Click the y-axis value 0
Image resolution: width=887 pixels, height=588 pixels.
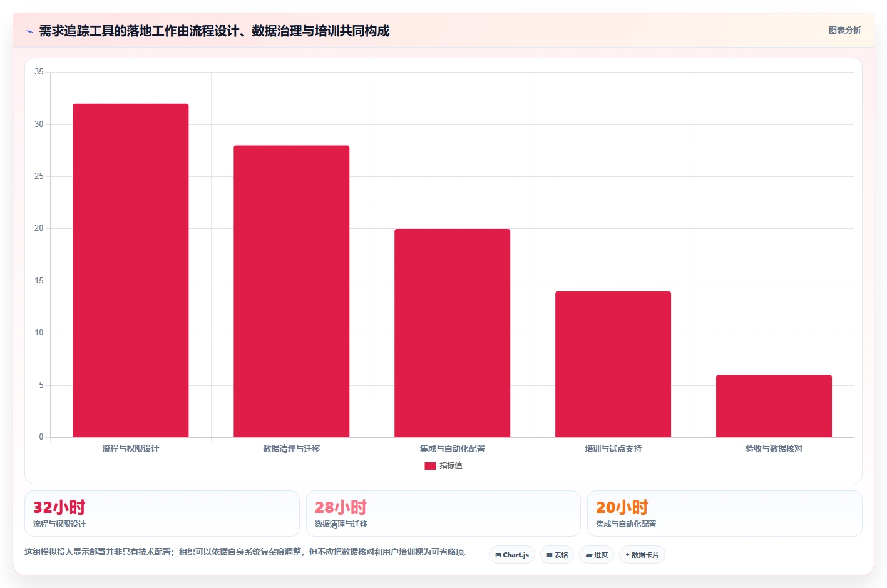(x=41, y=437)
